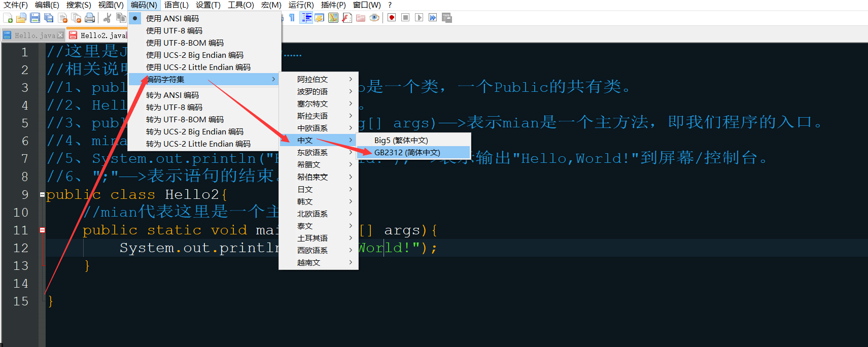
Task: Expand the 中欧语系 character set submenu
Action: (x=319, y=128)
